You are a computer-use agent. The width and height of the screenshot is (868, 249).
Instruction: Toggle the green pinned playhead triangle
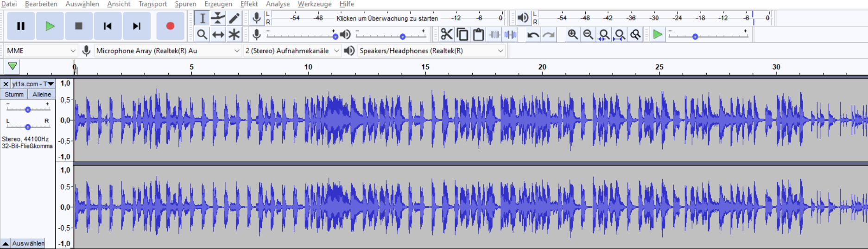click(13, 66)
